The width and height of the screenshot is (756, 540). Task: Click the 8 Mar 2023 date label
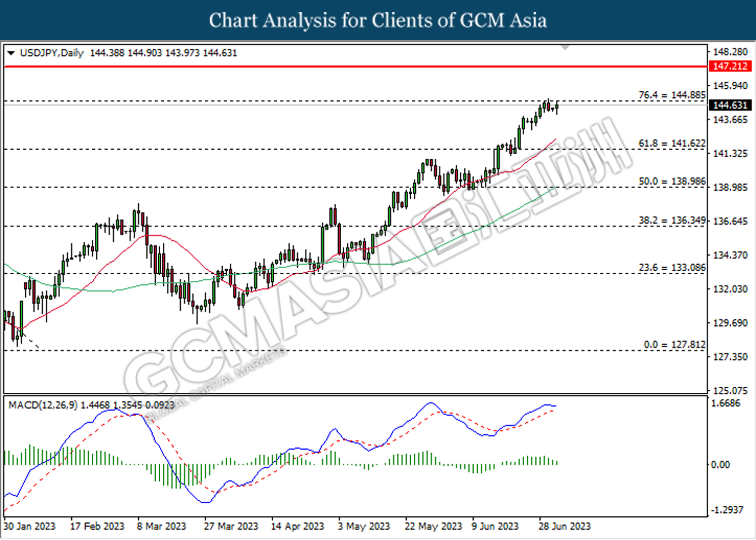(161, 526)
